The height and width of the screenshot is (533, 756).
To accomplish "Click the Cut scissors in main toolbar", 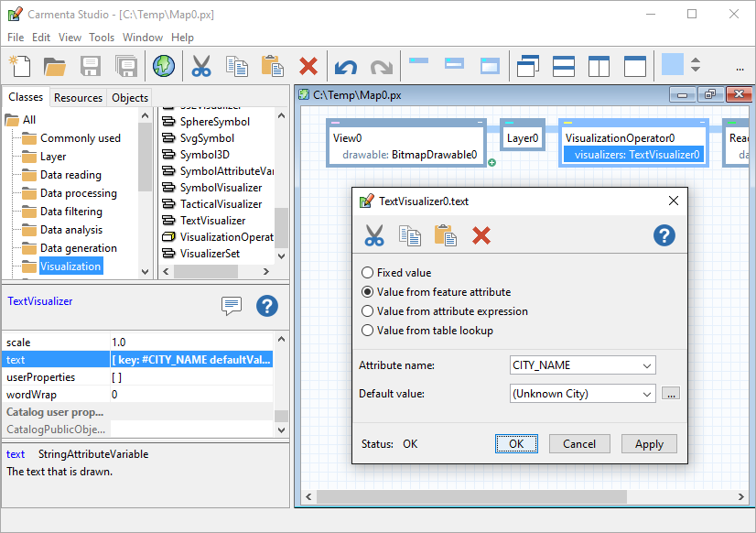I will pos(201,66).
